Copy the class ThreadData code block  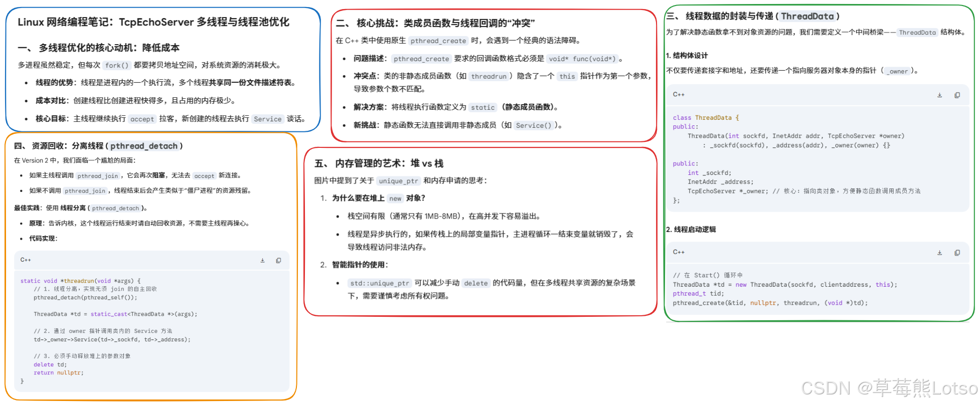957,95
